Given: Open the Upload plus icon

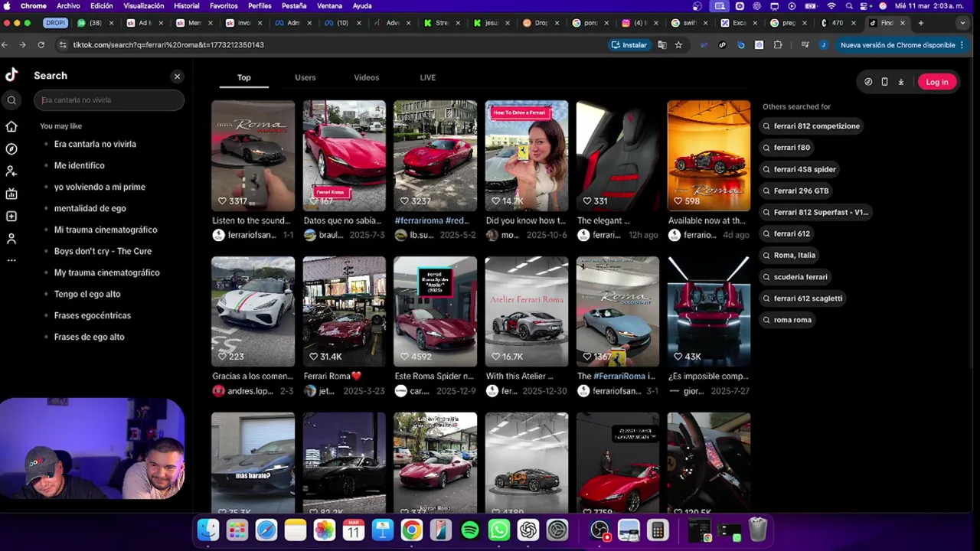Looking at the screenshot, I should click(11, 217).
